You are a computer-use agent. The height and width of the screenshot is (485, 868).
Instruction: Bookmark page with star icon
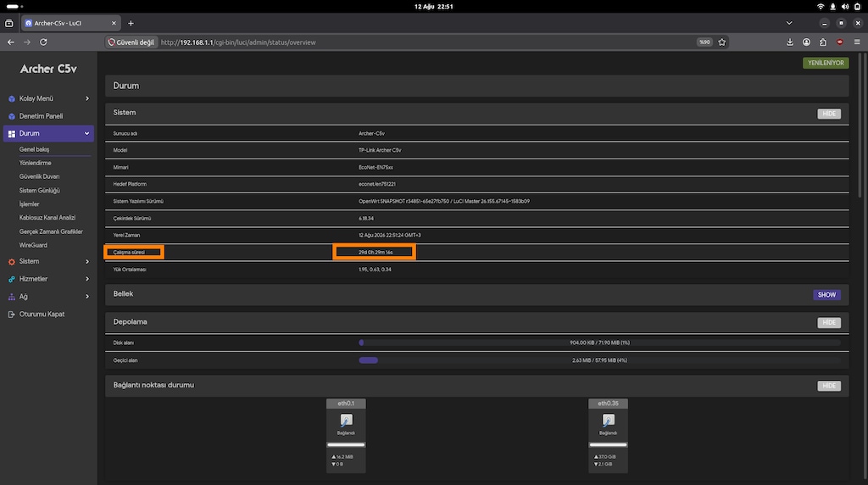coord(722,42)
